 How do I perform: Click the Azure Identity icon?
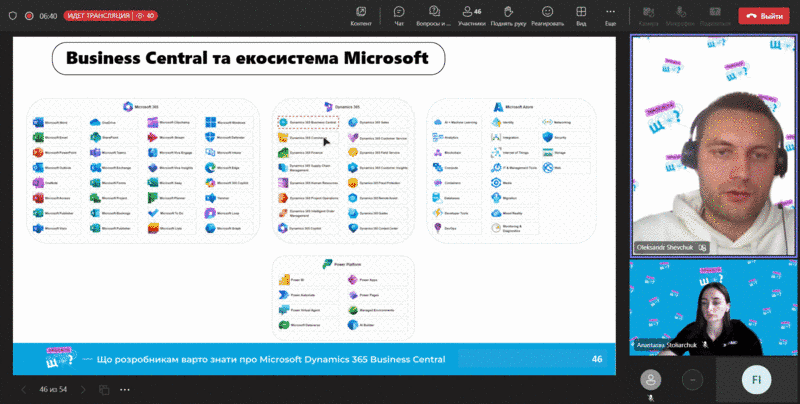(x=496, y=122)
